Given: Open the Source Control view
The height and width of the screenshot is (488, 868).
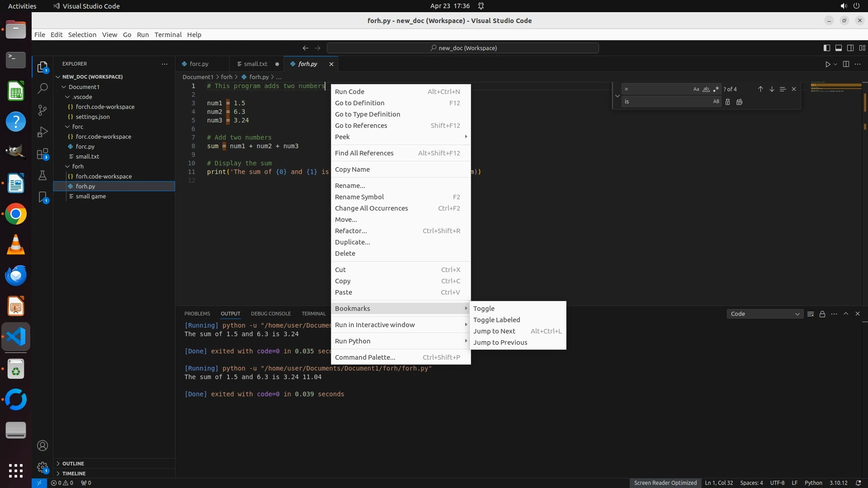Looking at the screenshot, I should (42, 110).
